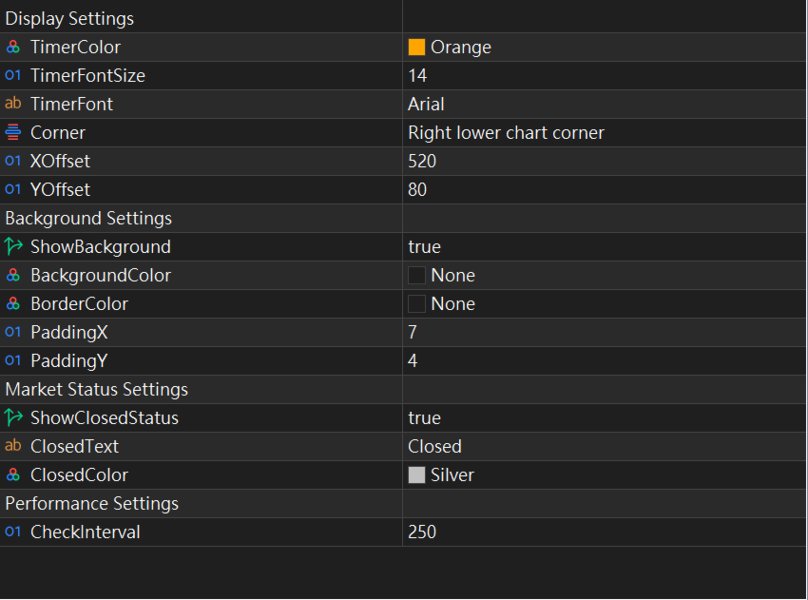Screen dimensions: 808x600
Task: Click the integer icon beside PaddingX
Action: [x=13, y=332]
